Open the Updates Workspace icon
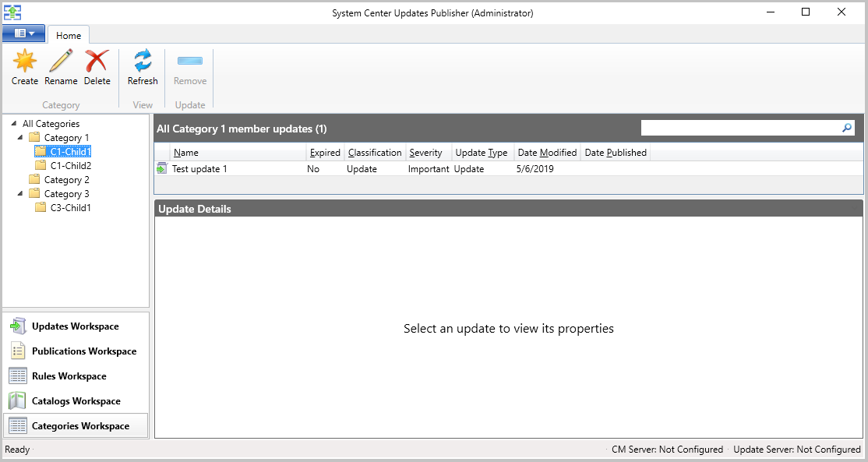Image resolution: width=868 pixels, height=462 pixels. click(17, 326)
